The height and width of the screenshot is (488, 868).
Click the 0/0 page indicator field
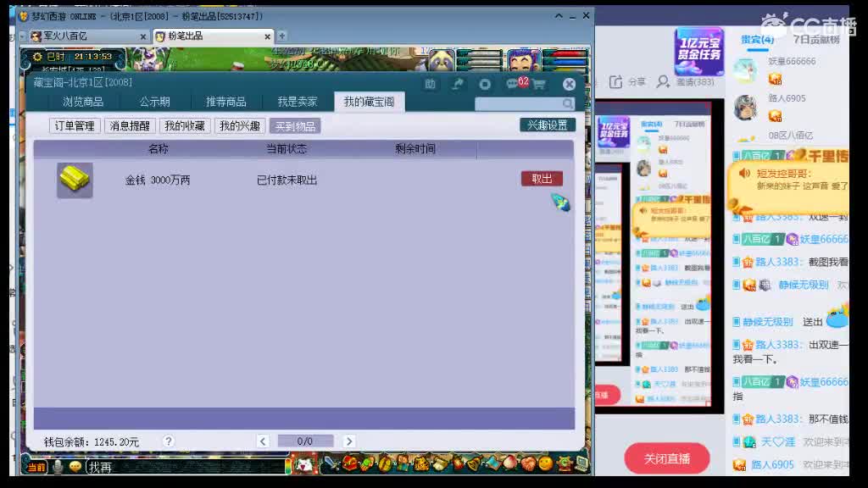(x=305, y=441)
